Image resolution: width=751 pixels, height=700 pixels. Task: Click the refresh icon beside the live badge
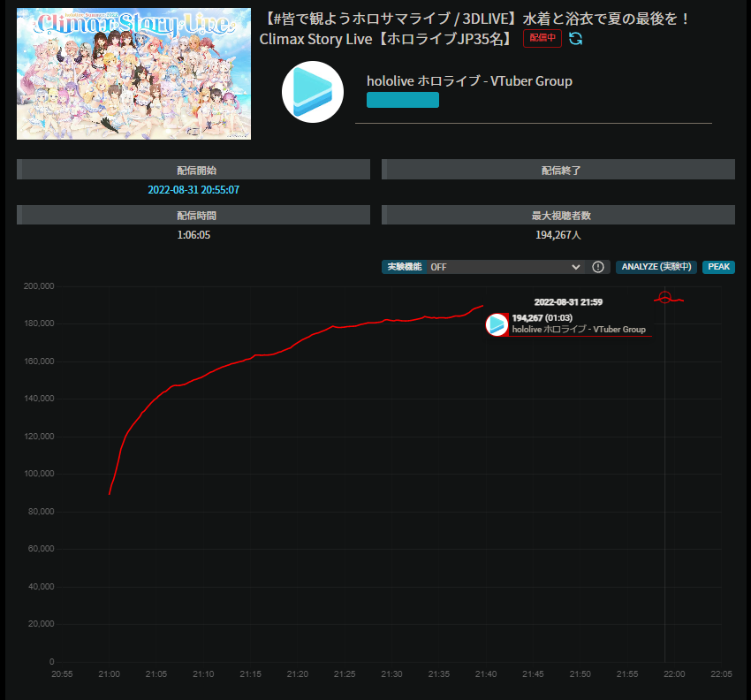(x=576, y=39)
